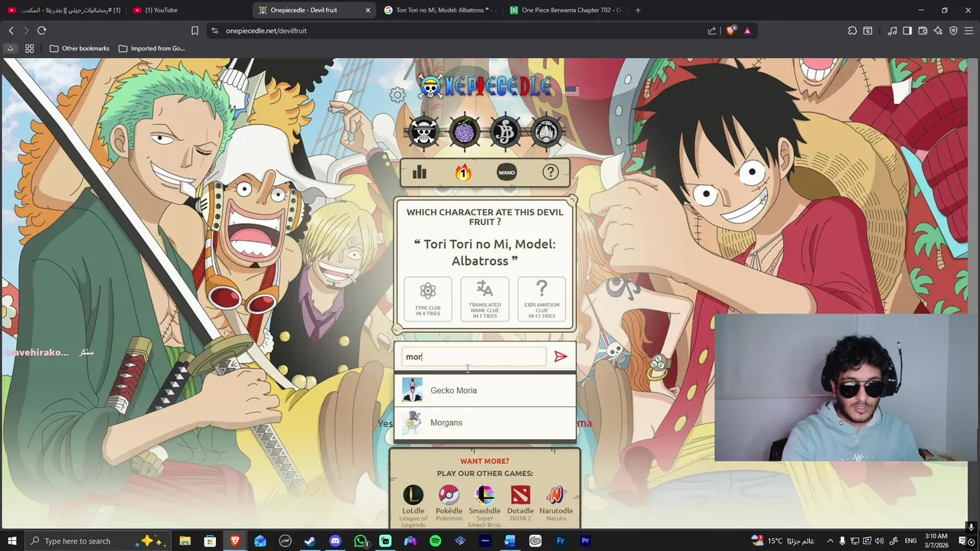Share this page via share icon
980x551 pixels.
pos(712,31)
